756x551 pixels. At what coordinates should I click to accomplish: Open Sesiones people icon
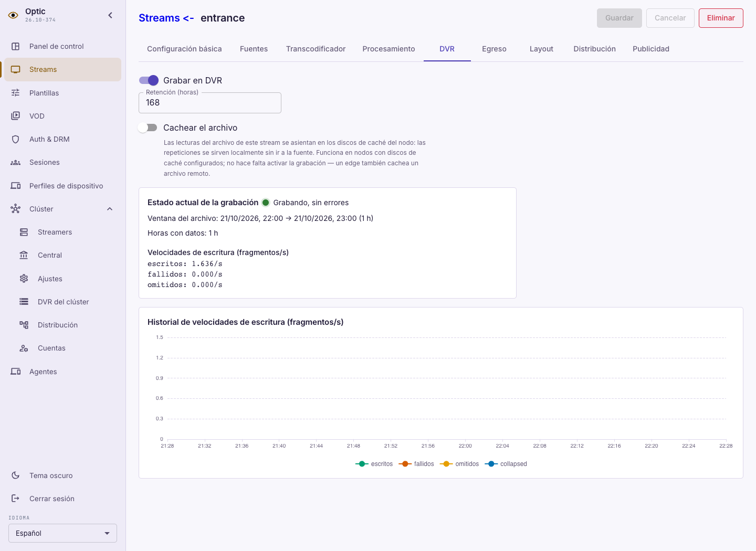click(16, 162)
